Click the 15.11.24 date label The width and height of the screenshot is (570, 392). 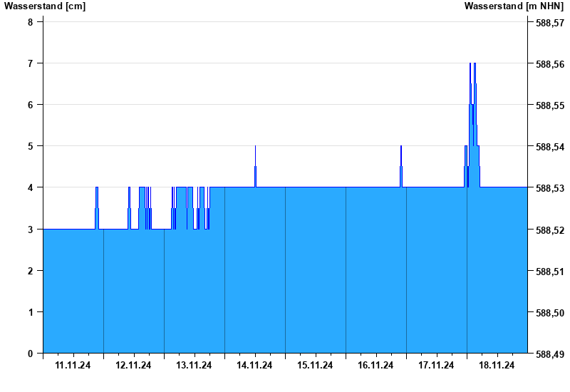[315, 365]
